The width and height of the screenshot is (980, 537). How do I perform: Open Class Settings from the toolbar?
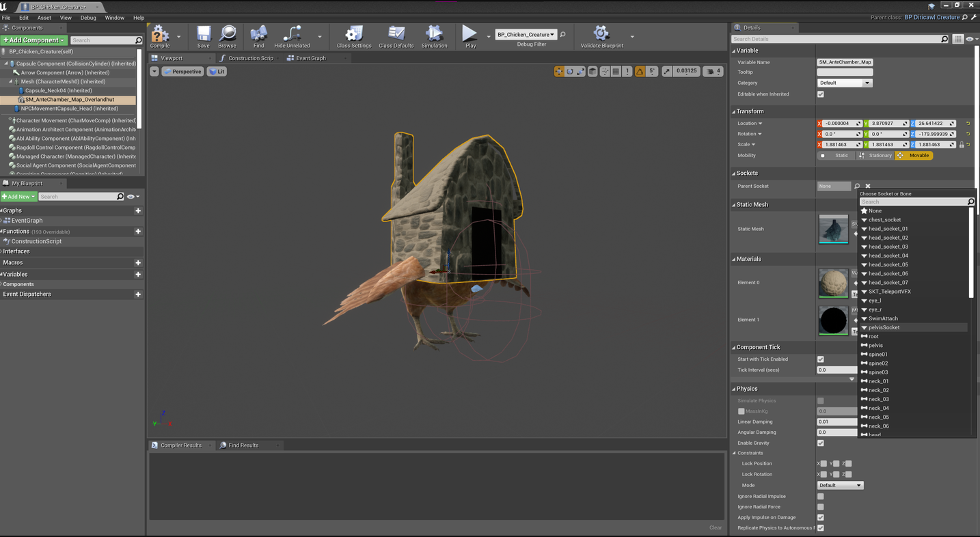(x=354, y=36)
